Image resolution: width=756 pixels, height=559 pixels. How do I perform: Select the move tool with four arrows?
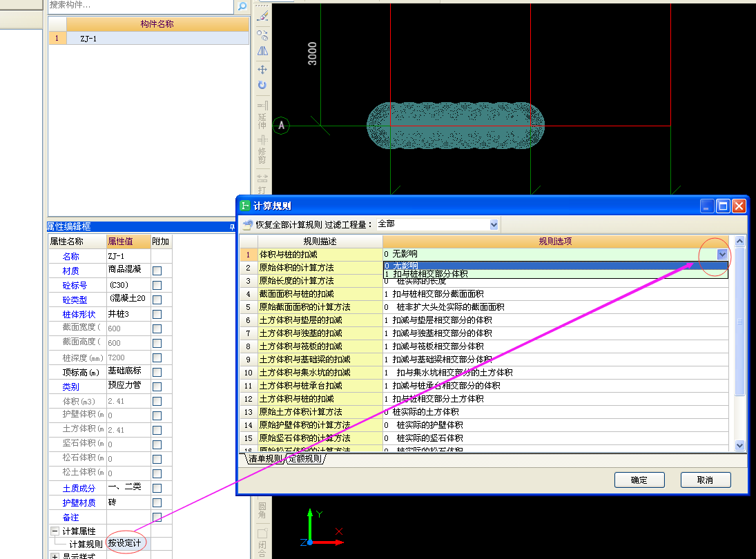262,70
